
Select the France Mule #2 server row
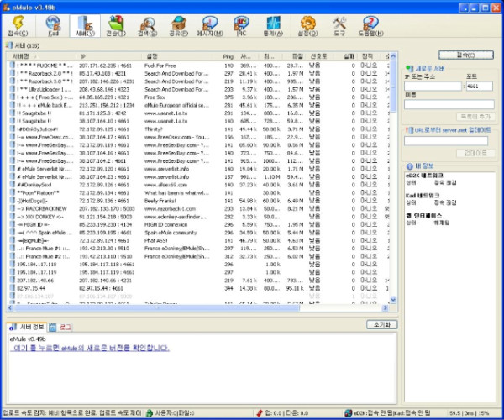pos(198,256)
